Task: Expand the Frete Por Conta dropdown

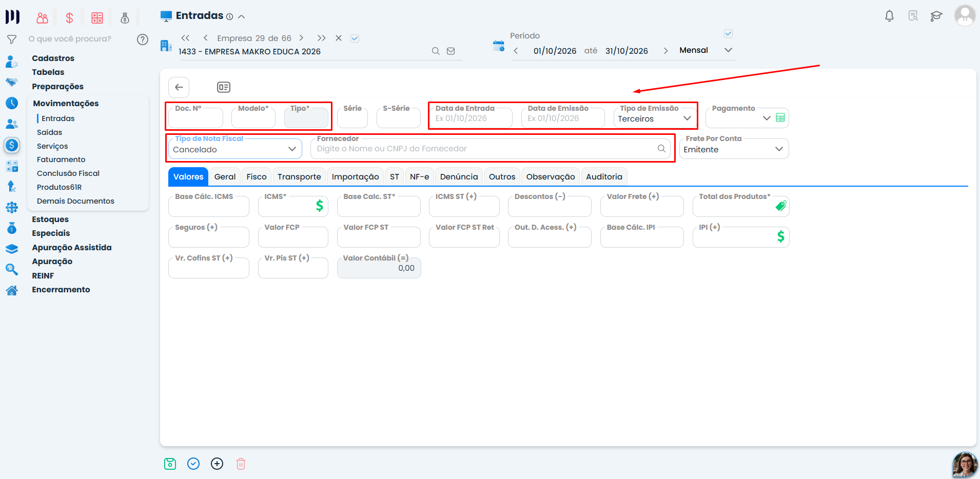Action: [x=734, y=149]
